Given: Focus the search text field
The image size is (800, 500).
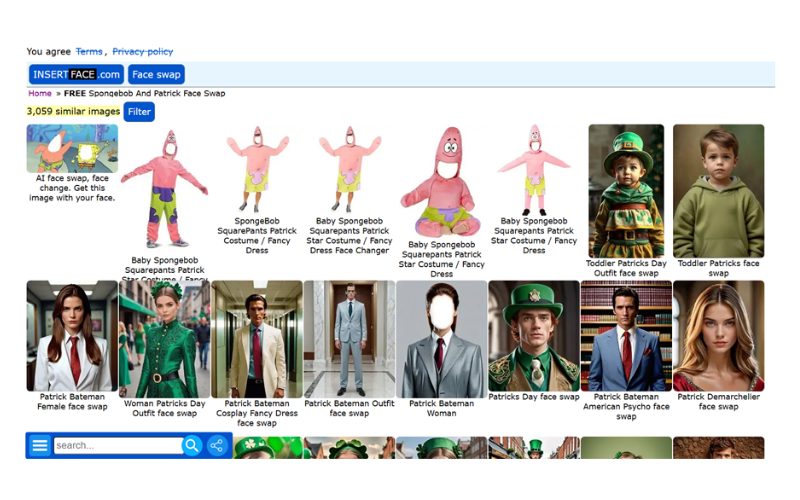Looking at the screenshot, I should click(x=118, y=445).
